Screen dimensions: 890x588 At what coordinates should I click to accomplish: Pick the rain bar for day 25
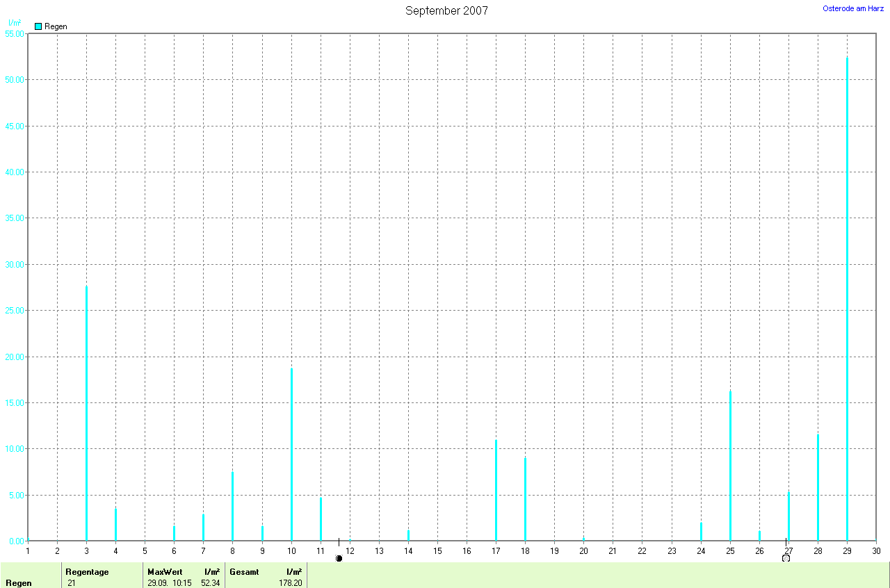[730, 466]
